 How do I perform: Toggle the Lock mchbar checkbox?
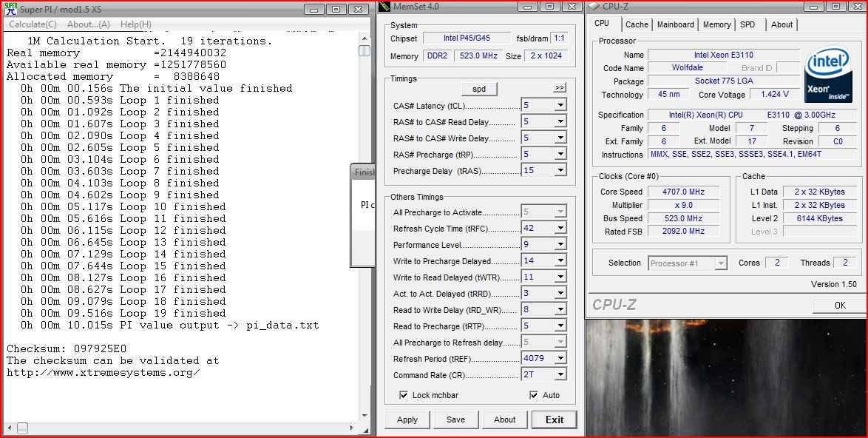(x=404, y=395)
